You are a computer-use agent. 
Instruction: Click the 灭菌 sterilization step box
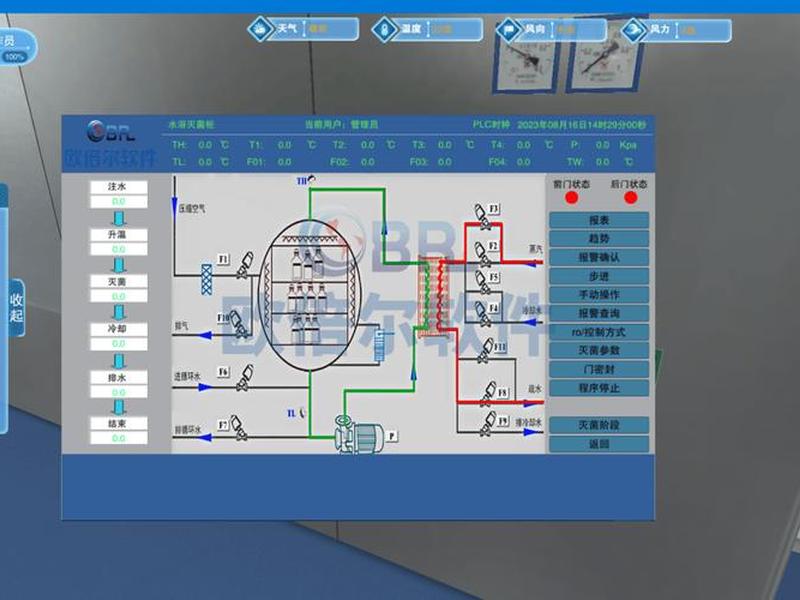point(118,282)
